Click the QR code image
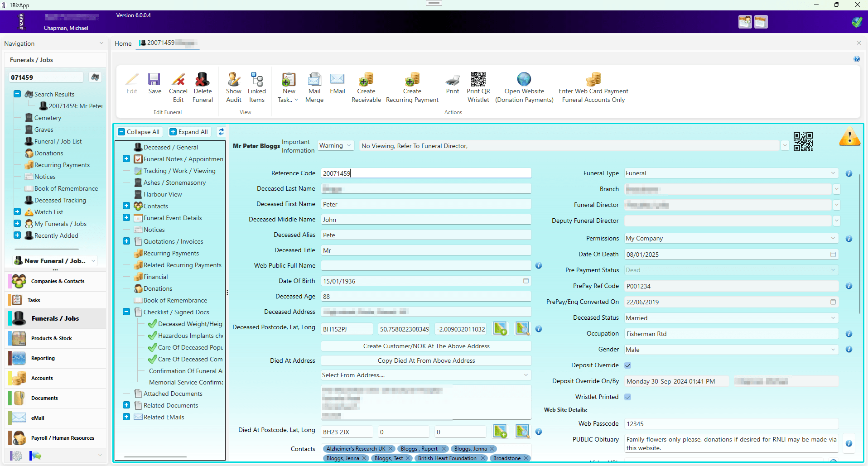This screenshot has height=466, width=868. click(803, 142)
